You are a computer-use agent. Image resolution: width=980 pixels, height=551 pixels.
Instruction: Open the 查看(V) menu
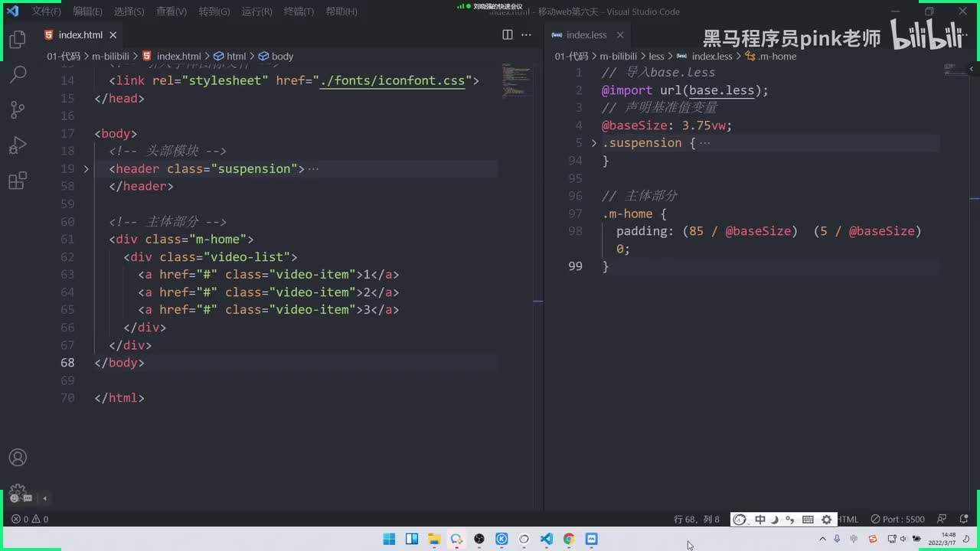point(171,11)
